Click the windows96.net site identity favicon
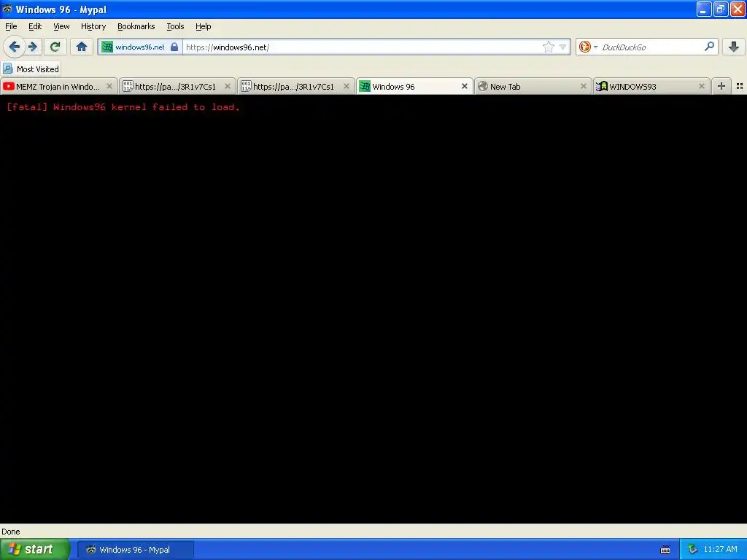747x560 pixels. pos(107,47)
